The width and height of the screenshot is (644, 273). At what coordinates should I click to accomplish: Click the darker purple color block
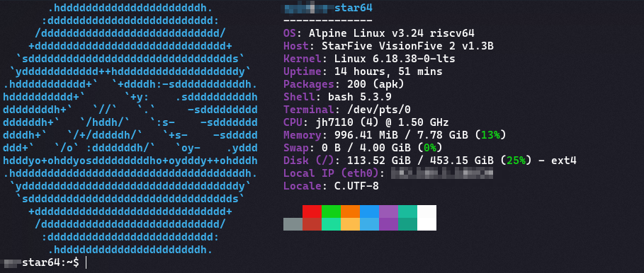(x=388, y=224)
